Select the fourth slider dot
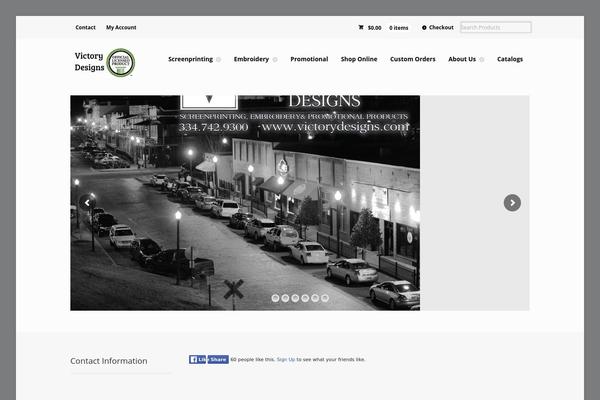Screen dimensions: 600x400 (x=305, y=298)
